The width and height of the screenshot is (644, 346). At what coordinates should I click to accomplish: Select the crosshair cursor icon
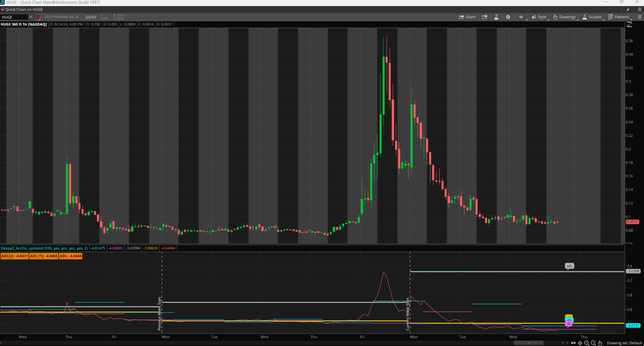click(580, 343)
